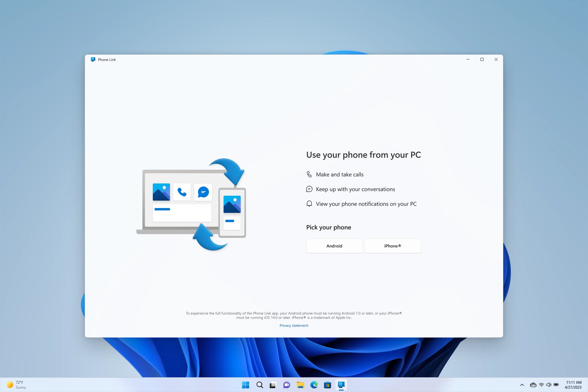588x392 pixels.
Task: Open the File Explorer taskbar icon
Action: [x=300, y=385]
